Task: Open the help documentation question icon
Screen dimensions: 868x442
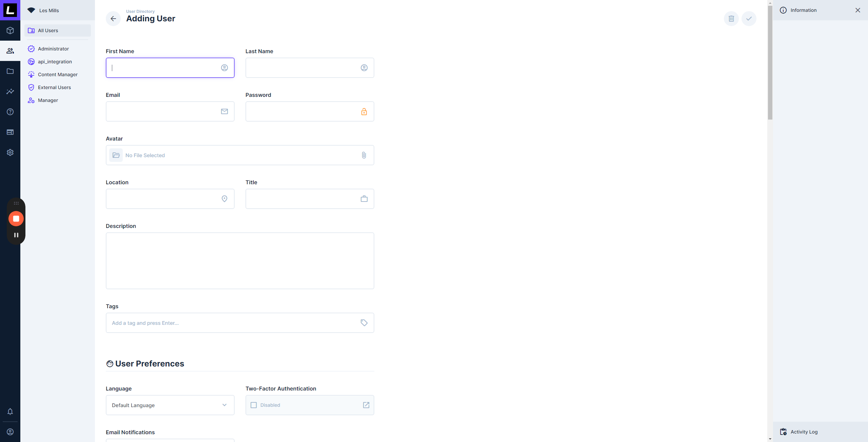Action: pos(10,112)
